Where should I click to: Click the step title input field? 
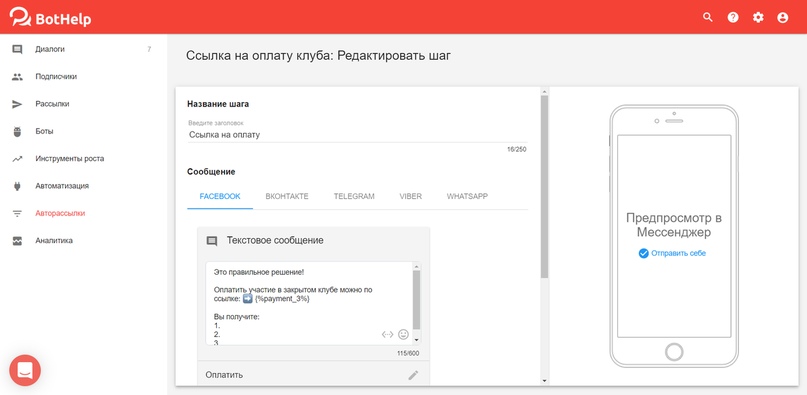pos(357,135)
